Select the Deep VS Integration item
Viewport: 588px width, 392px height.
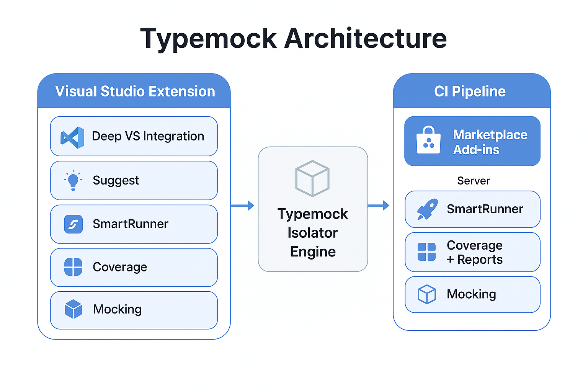134,136
